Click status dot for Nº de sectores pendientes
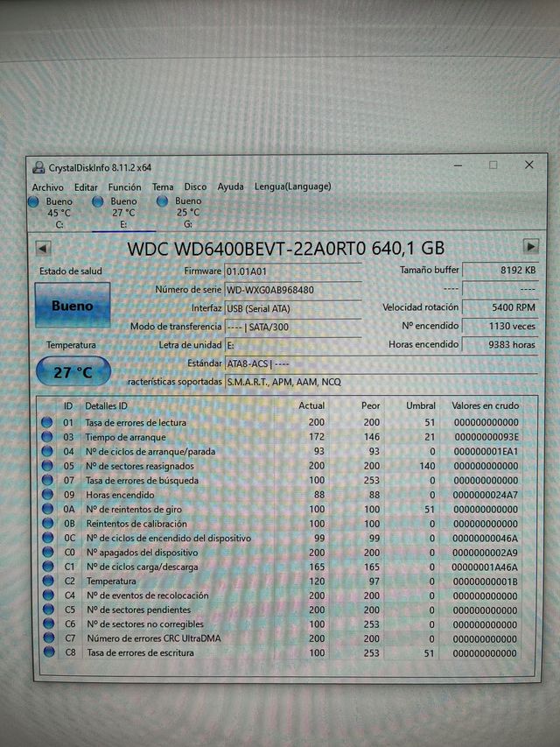 point(49,610)
